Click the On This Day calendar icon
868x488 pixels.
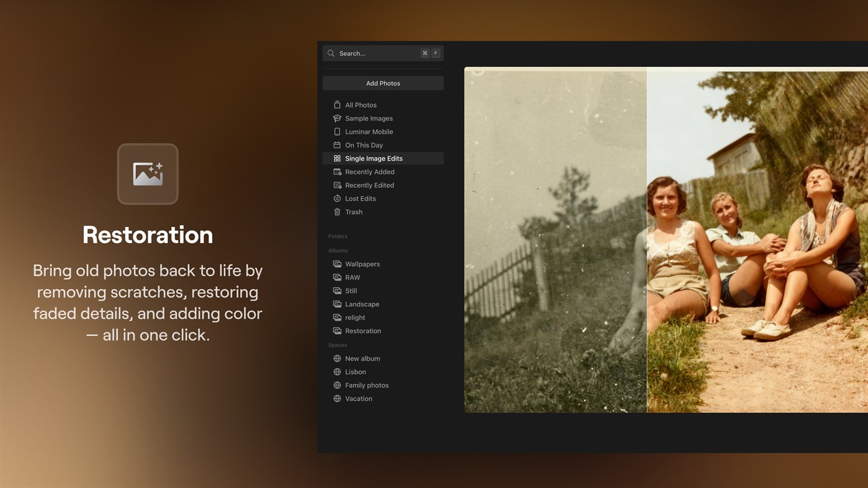point(337,145)
